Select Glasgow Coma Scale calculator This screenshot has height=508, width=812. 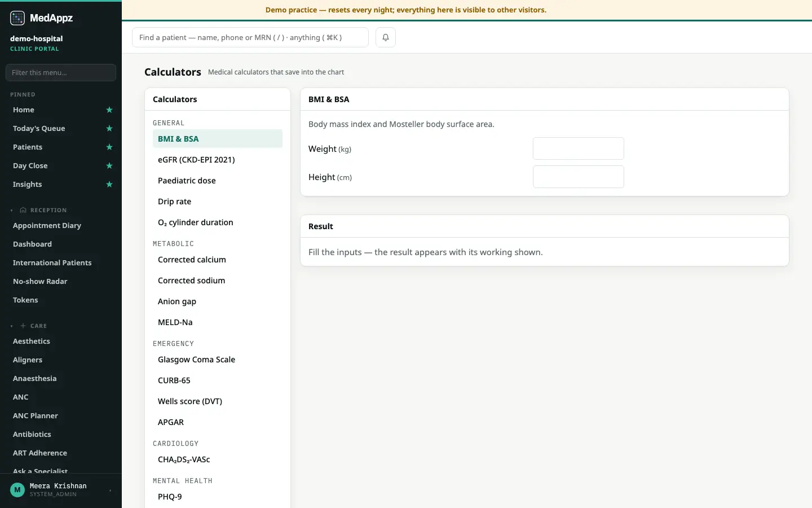tap(218, 360)
